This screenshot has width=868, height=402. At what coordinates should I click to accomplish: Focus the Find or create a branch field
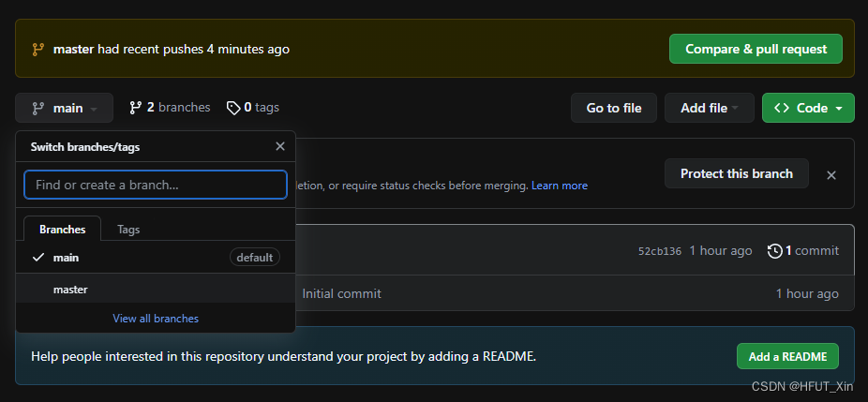click(x=156, y=185)
